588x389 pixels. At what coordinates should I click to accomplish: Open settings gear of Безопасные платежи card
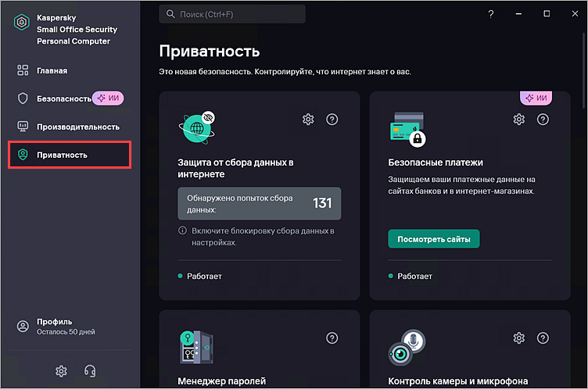tap(519, 120)
